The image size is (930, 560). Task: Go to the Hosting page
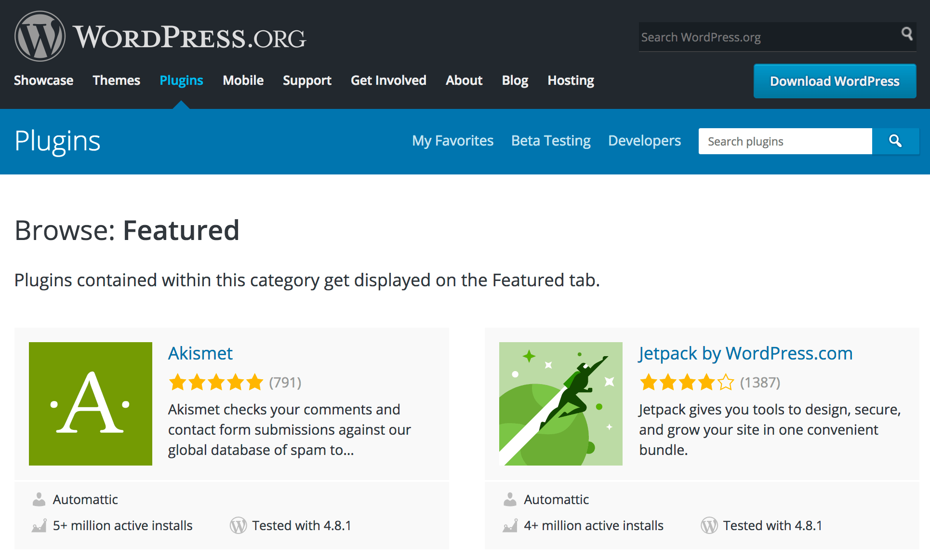coord(571,80)
